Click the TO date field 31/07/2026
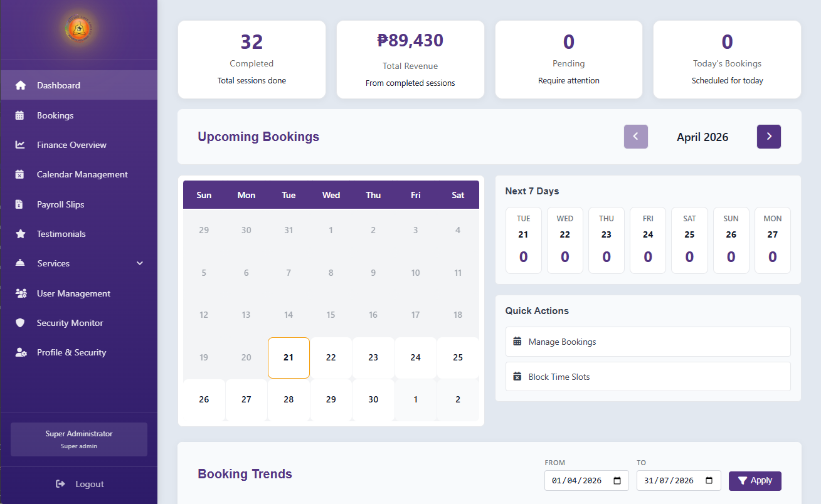This screenshot has width=821, height=504. coord(679,481)
